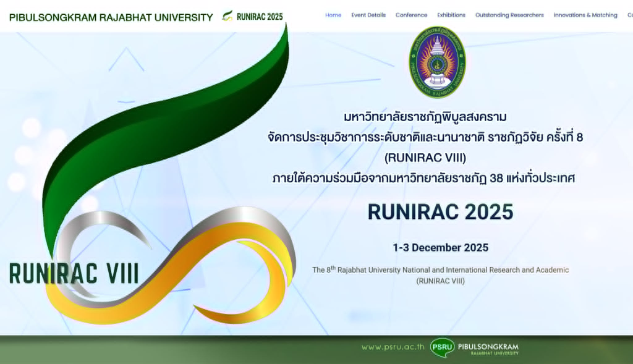Image resolution: width=633 pixels, height=364 pixels.
Task: Open the Exhibitions page
Action: click(x=452, y=15)
